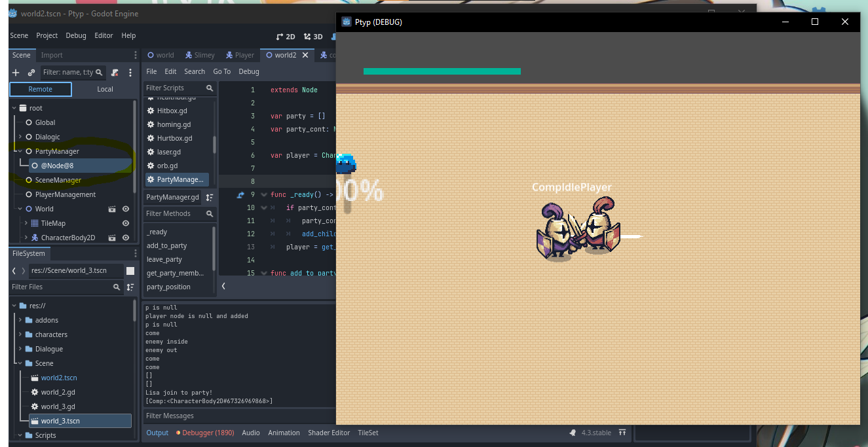Click the attach script icon in Scene dock
The image size is (868, 447).
coord(115,73)
